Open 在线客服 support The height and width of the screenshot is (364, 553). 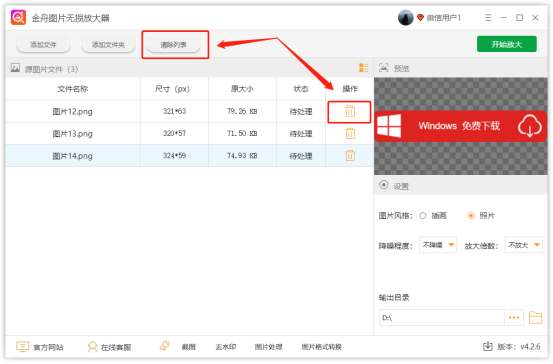point(109,347)
